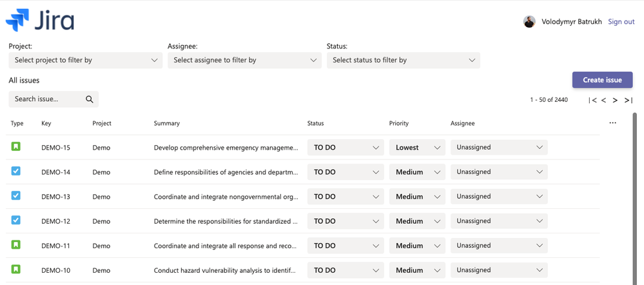Screen dimensions: 644x285
Task: Jump to the last page of issues
Action: (x=628, y=100)
